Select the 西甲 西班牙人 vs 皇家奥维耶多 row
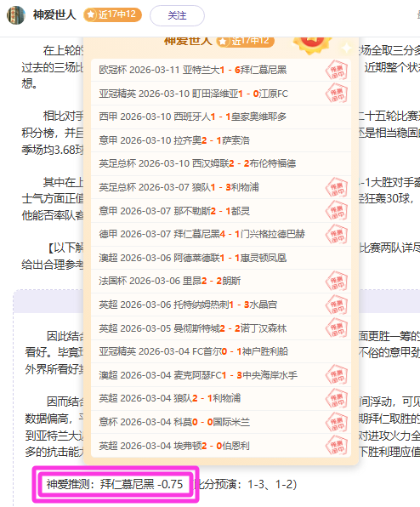 (x=221, y=117)
